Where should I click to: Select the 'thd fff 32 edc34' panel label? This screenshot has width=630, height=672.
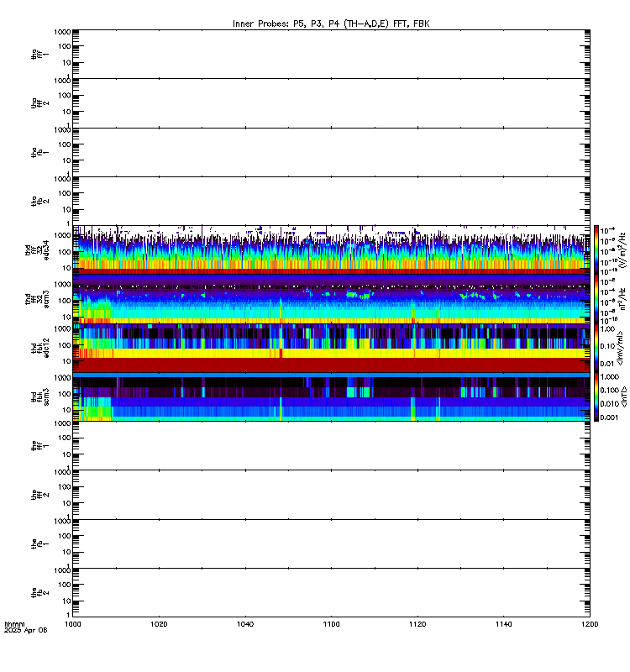[37, 249]
